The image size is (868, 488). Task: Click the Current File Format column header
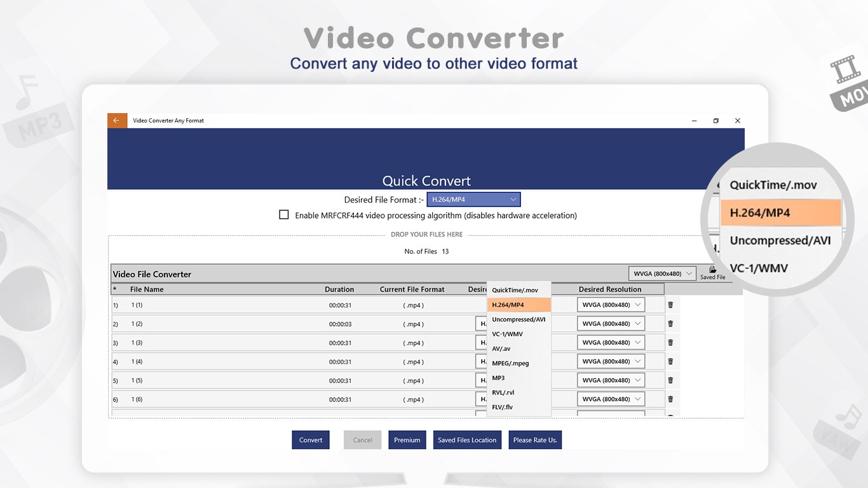pos(412,289)
